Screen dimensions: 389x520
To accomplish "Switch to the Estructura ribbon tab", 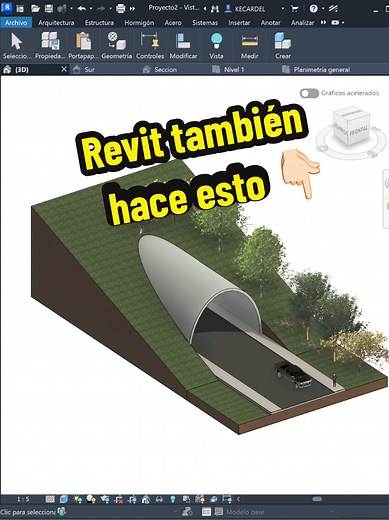I will [99, 23].
